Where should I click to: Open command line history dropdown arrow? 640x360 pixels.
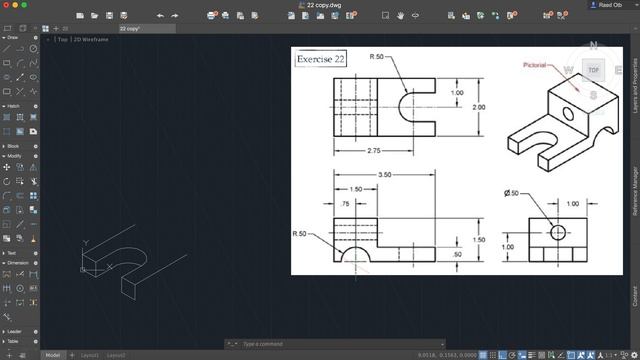(442, 344)
